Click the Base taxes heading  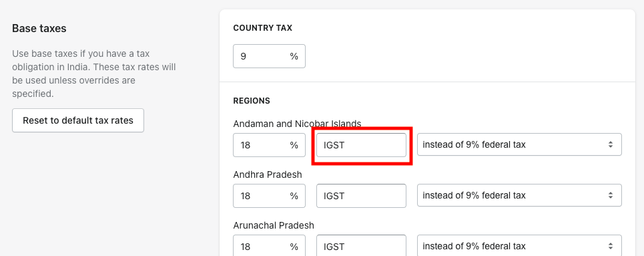[39, 28]
